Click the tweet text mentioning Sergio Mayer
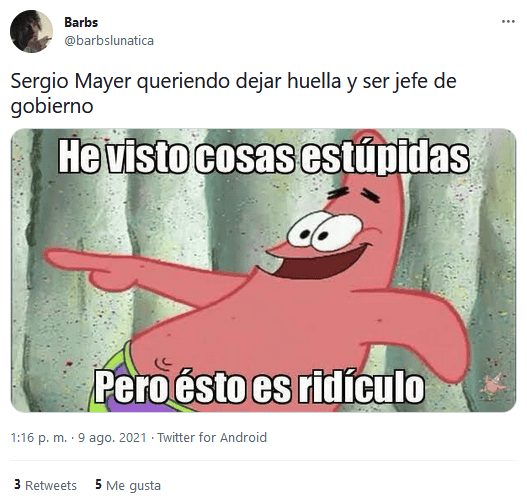This screenshot has height=499, width=527. pos(234,94)
